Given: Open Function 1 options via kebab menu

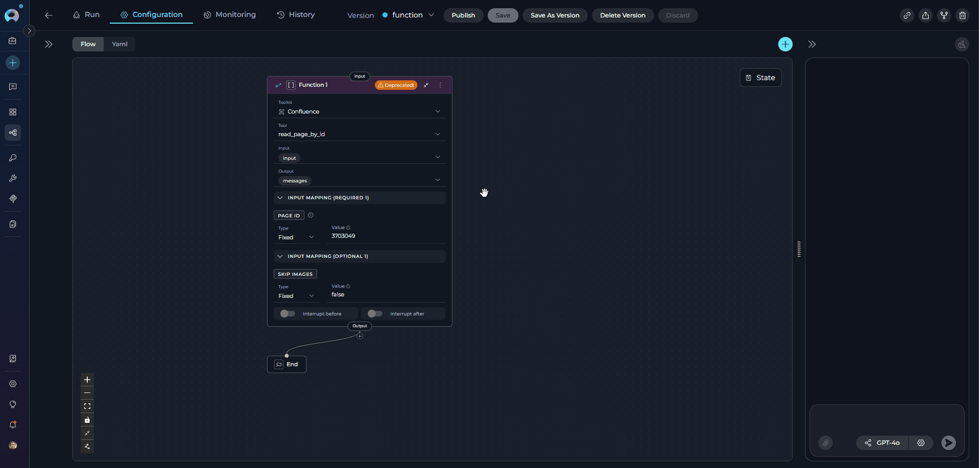Looking at the screenshot, I should pos(440,85).
